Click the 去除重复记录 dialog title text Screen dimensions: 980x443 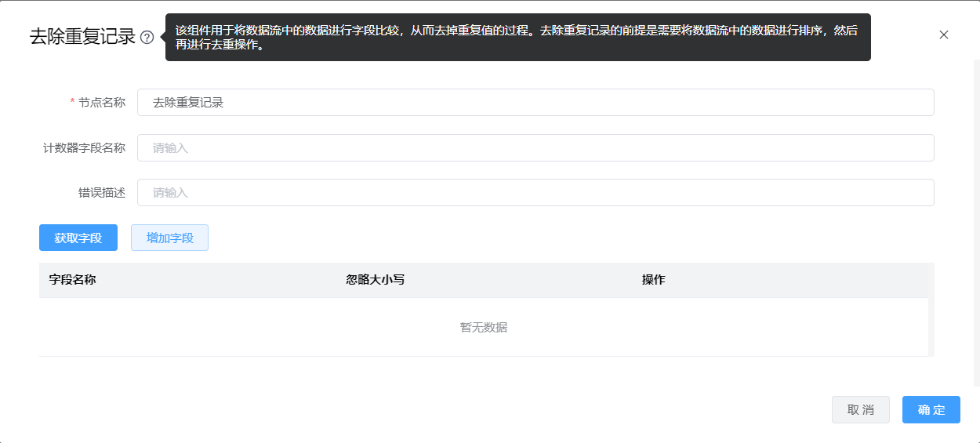click(82, 37)
